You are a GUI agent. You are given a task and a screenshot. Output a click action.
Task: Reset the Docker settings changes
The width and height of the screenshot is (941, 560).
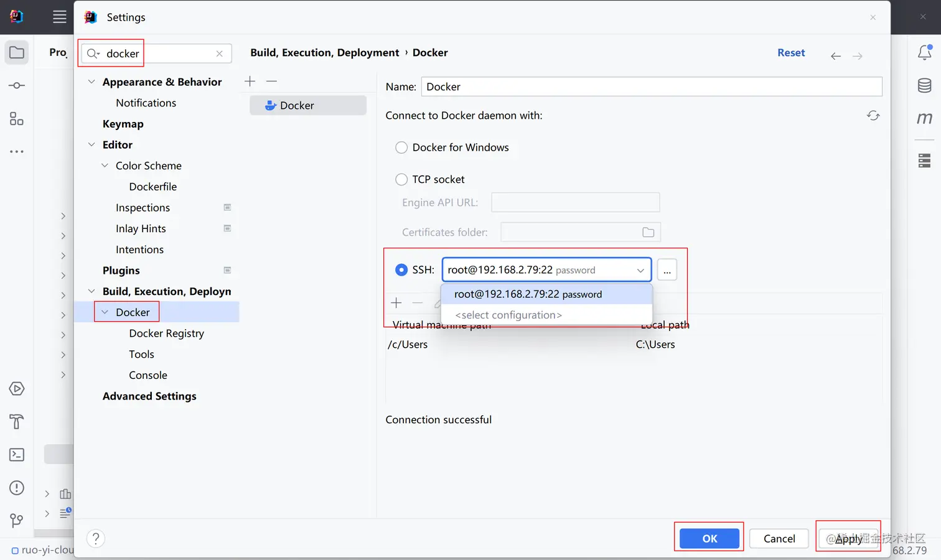(791, 53)
